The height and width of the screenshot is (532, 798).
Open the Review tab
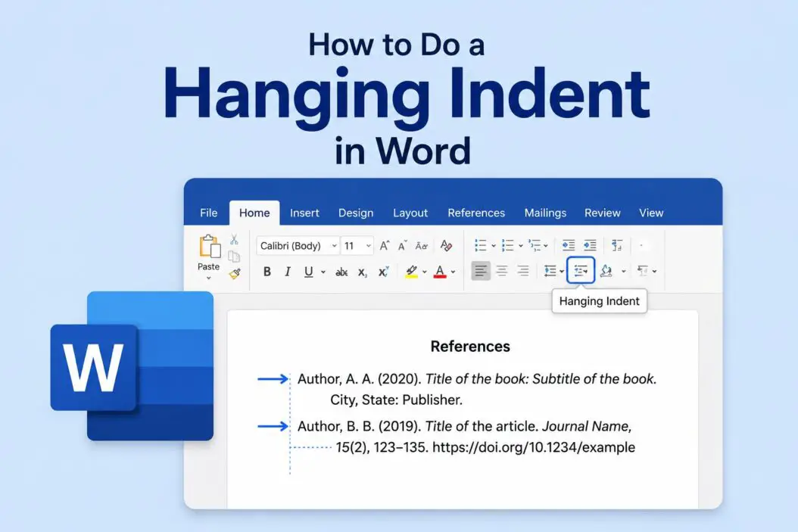point(602,213)
